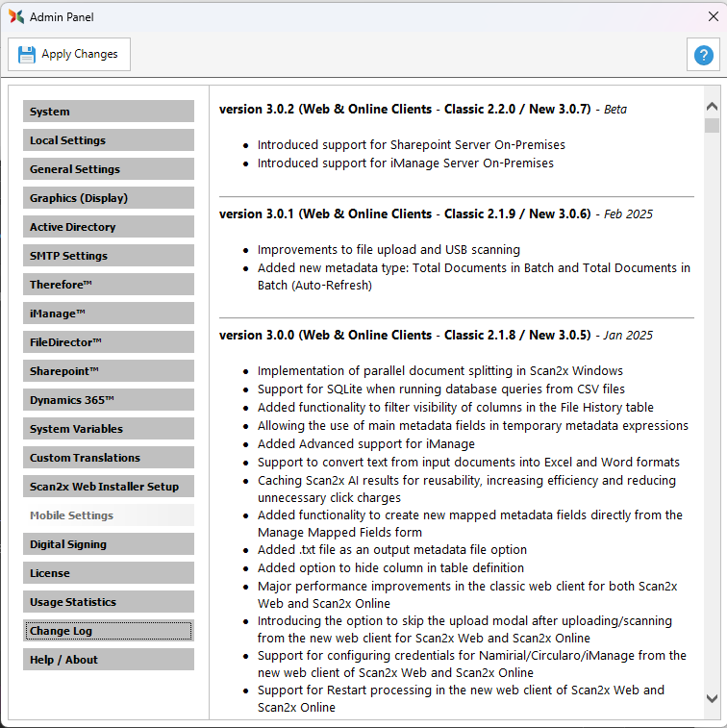Screen dimensions: 727x728
Task: Click the temporary metadata expressions bullet
Action: (x=473, y=426)
